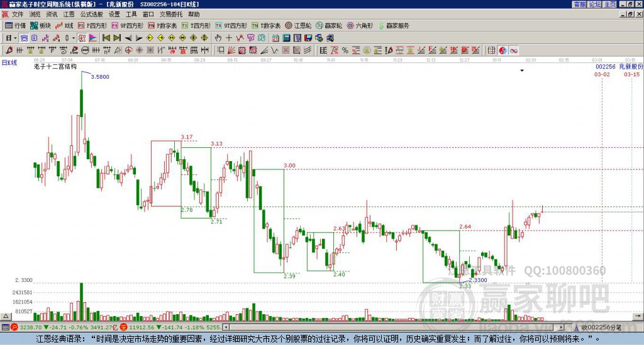Click the 收002256分笔 status text
This screenshot has height=345, width=644.
pos(601,327)
